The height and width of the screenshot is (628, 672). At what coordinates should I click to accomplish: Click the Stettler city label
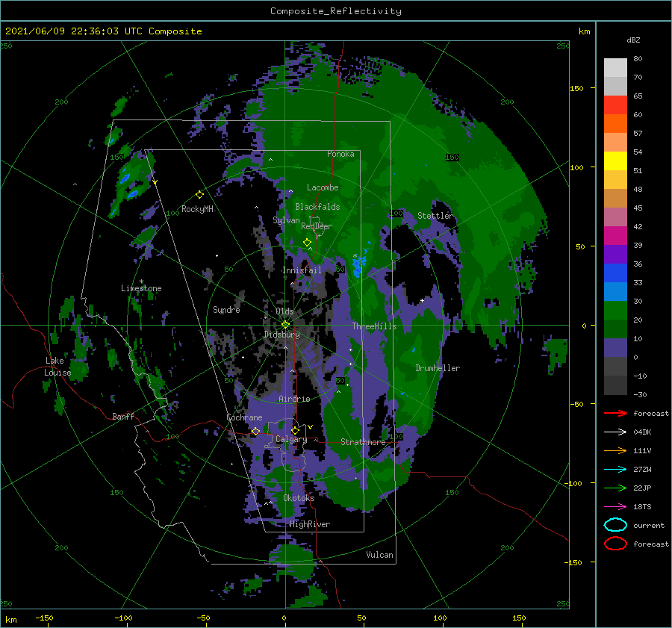[435, 216]
